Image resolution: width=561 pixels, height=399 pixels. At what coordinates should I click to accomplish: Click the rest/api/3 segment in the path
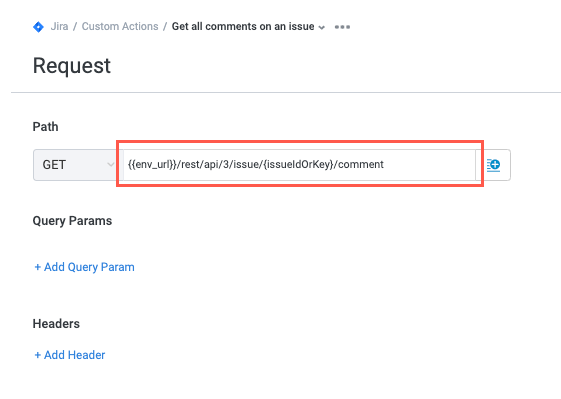[205, 164]
